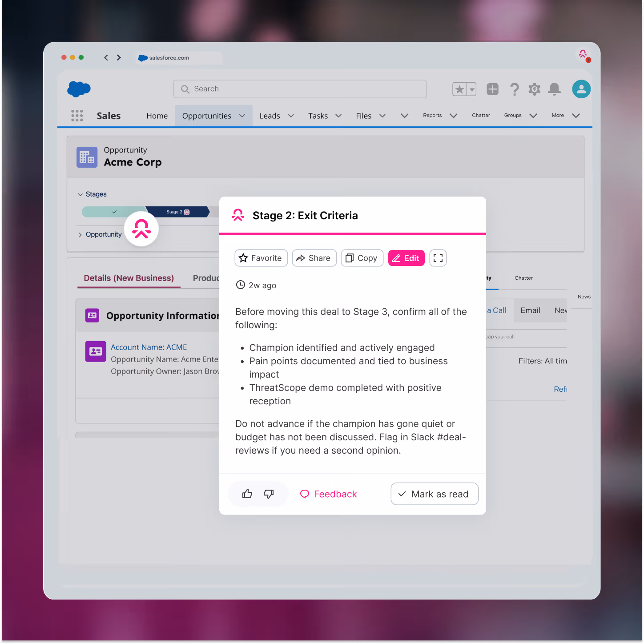Expand the Groups tab chevron

(533, 116)
